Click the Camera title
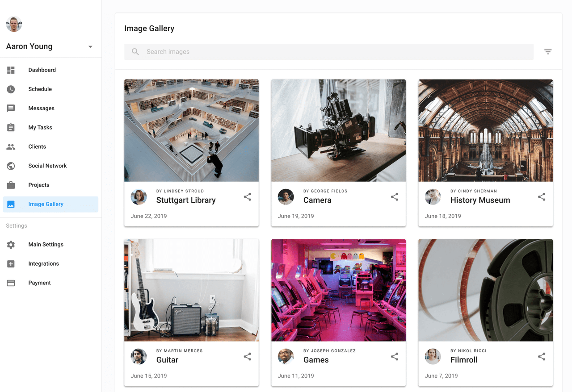The height and width of the screenshot is (392, 572). click(317, 200)
